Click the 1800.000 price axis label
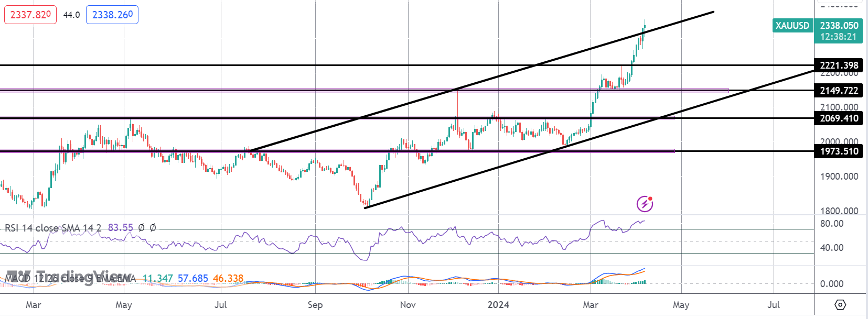 [839, 211]
